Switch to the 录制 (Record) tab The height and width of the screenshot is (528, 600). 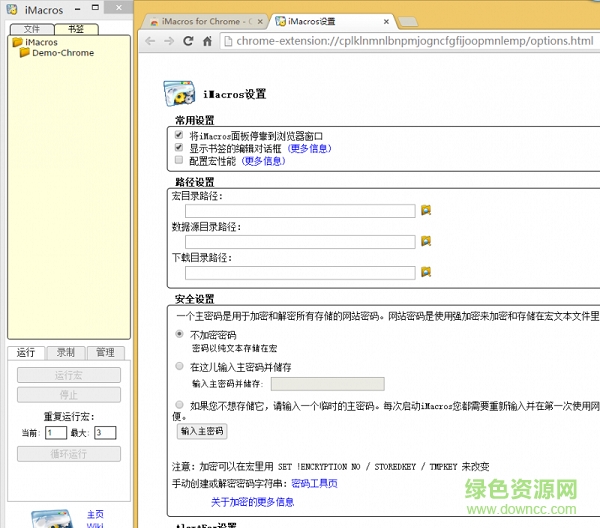point(65,352)
